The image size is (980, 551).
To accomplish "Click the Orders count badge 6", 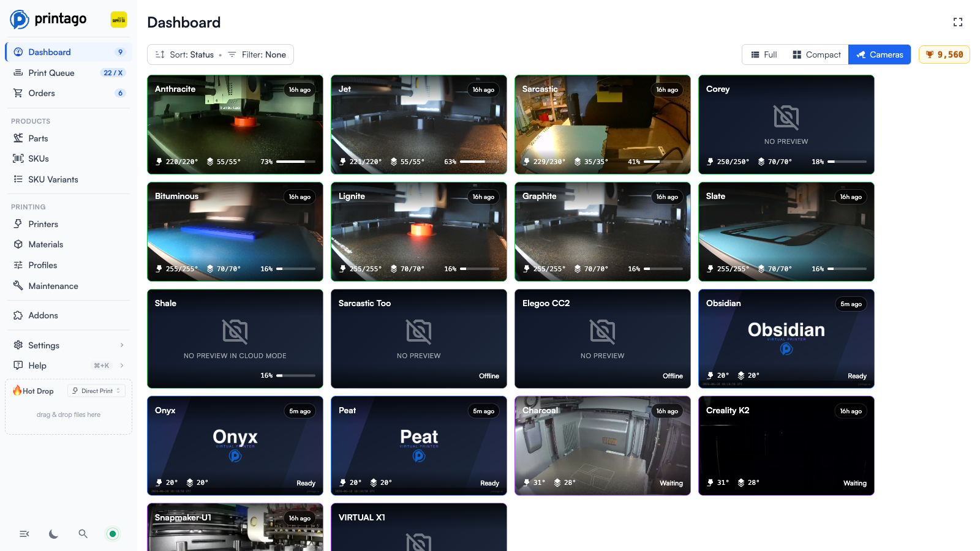I will (x=120, y=93).
